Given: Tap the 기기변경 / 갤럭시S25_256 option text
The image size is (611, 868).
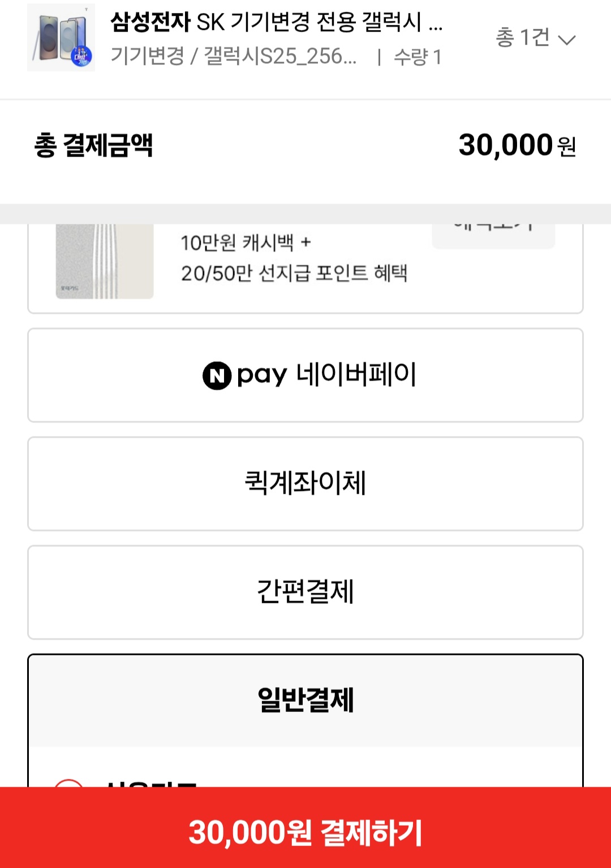Looking at the screenshot, I should (233, 56).
